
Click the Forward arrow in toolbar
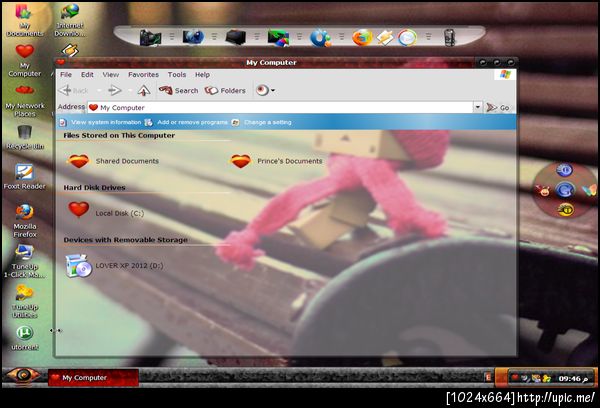point(114,90)
